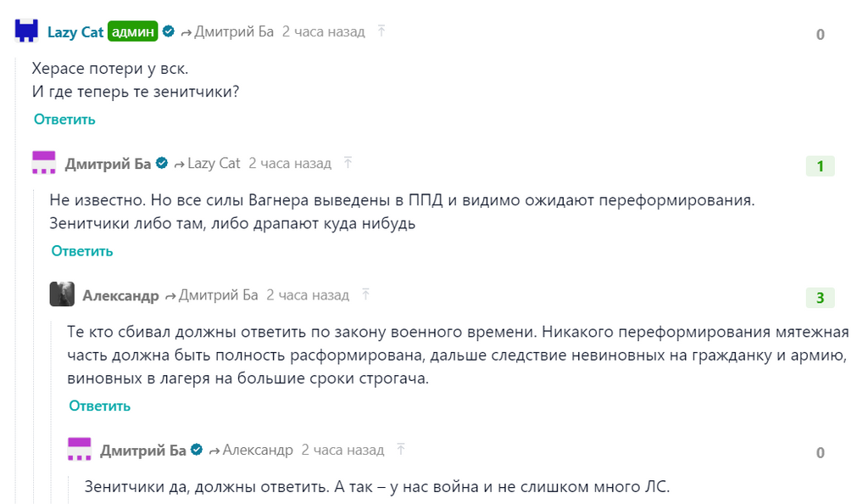Click the go-to-parent arrow icon on Lazy Cat's comment
The height and width of the screenshot is (504, 868).
pyautogui.click(x=381, y=30)
